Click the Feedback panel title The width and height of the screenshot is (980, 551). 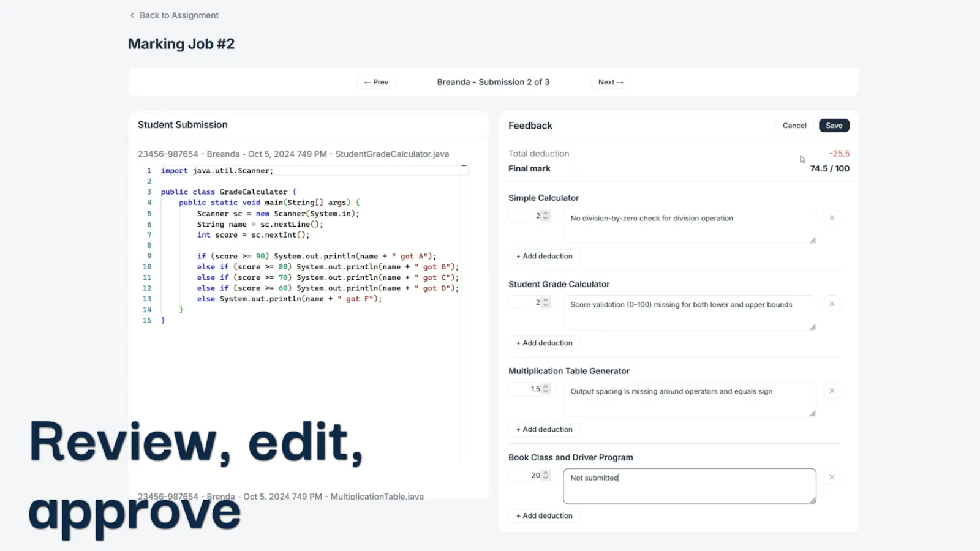coord(530,126)
